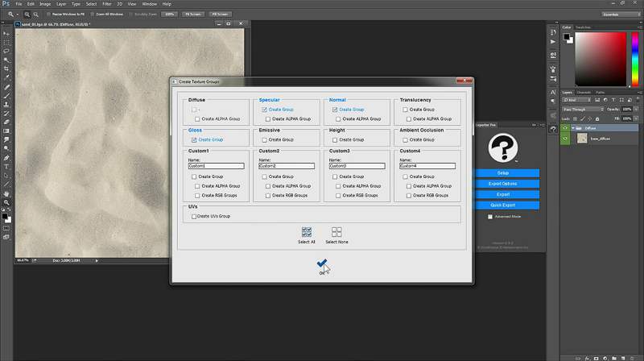This screenshot has width=644, height=361.
Task: Switch to the Channels tab
Action: 584,92
